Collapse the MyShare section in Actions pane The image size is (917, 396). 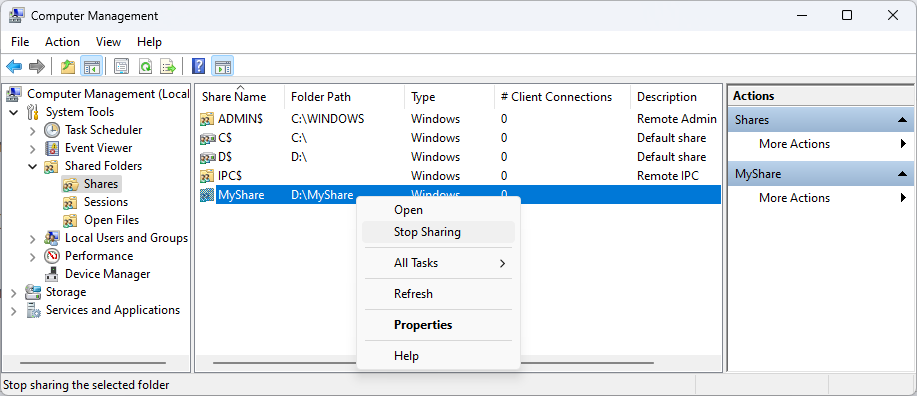pyautogui.click(x=902, y=174)
